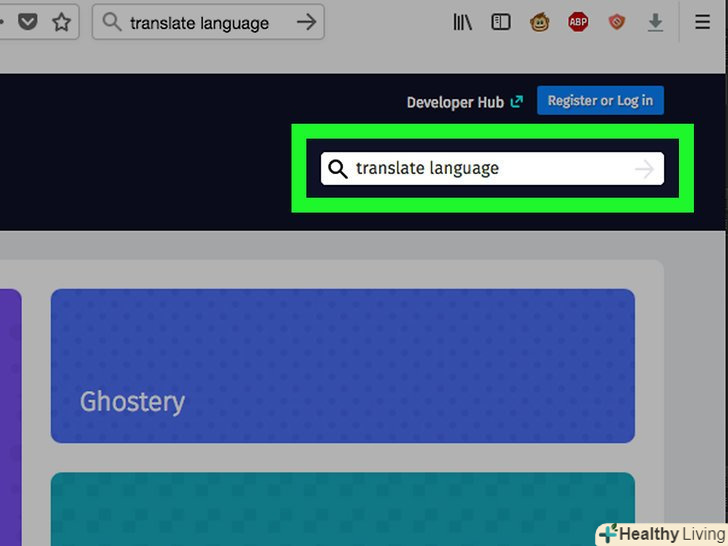Viewport: 728px width, 546px height.
Task: Click Register or Log in button
Action: [600, 100]
